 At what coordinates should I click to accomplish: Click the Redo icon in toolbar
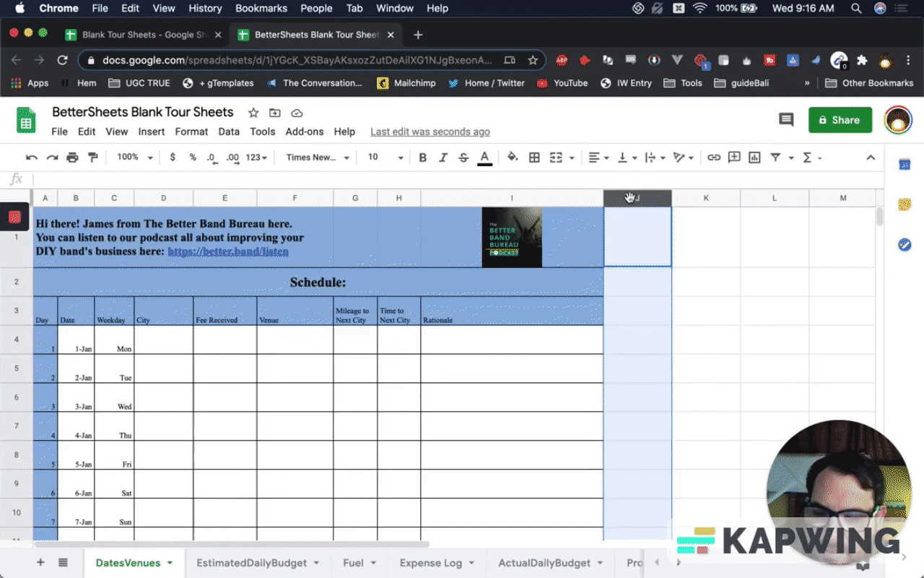pos(52,158)
